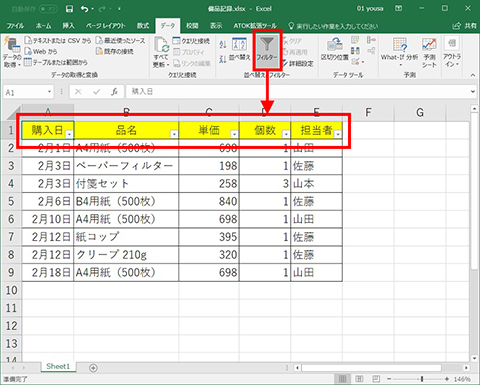The width and height of the screenshot is (480, 385).
Task: Switch to Page Layout view in status bar
Action: pos(359,379)
